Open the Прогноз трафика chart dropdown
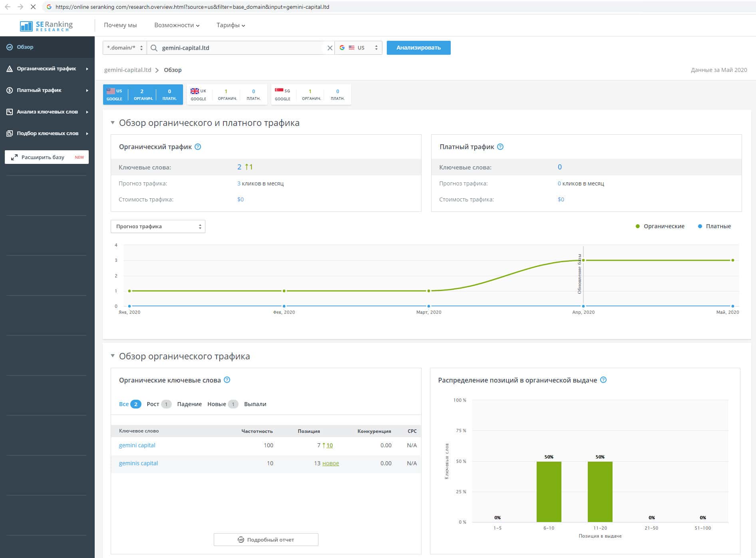Image resolution: width=756 pixels, height=558 pixels. (x=158, y=227)
